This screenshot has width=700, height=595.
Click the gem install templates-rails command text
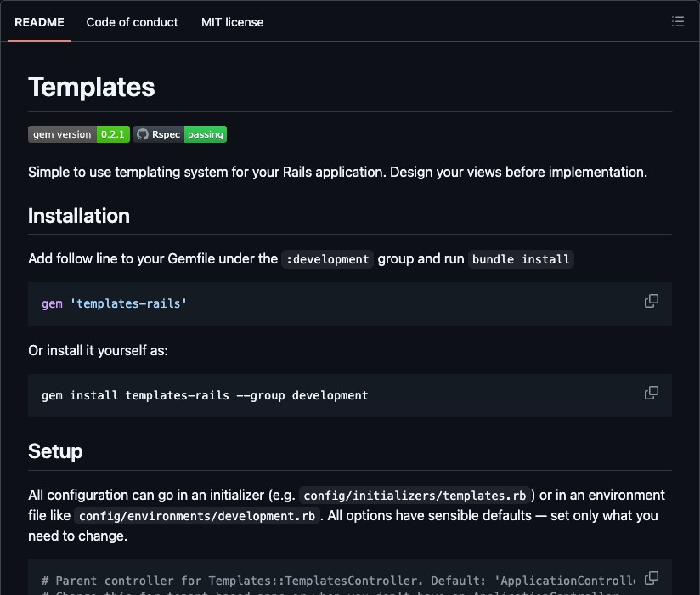tap(205, 396)
